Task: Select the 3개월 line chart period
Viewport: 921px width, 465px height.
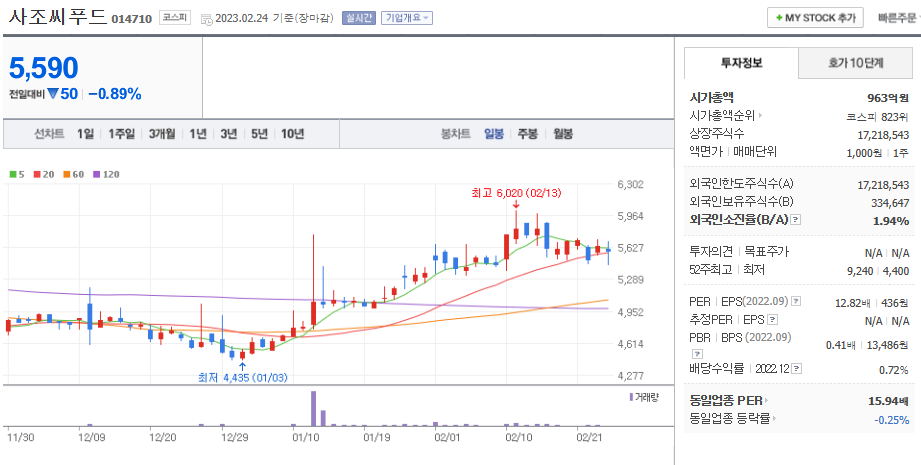Action: (162, 134)
